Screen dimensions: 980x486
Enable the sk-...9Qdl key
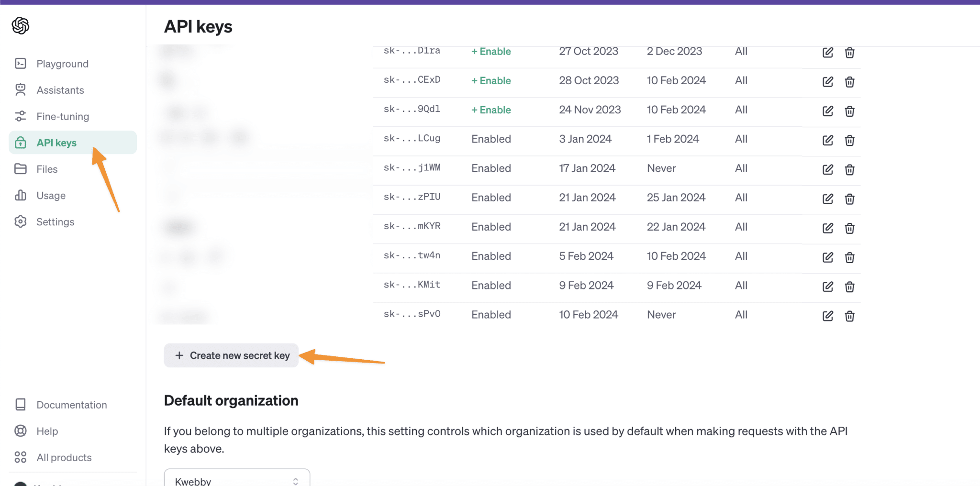pos(491,110)
